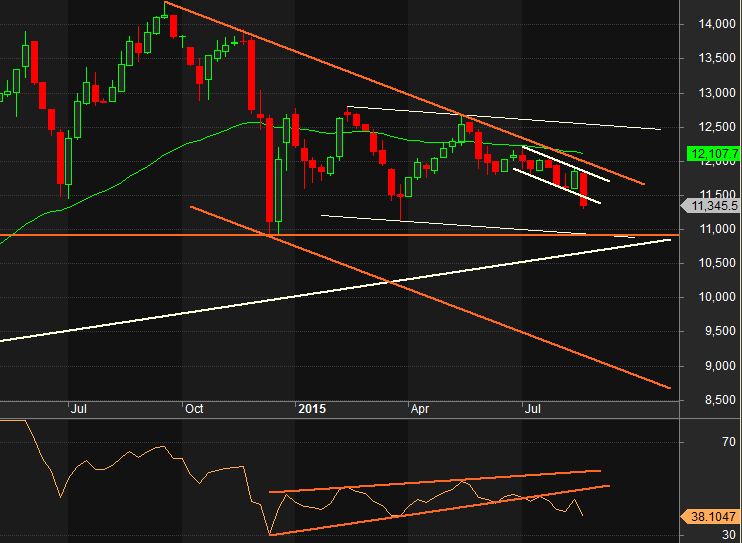742x543 pixels.
Task: Click the 11,000 price axis label
Action: 717,229
